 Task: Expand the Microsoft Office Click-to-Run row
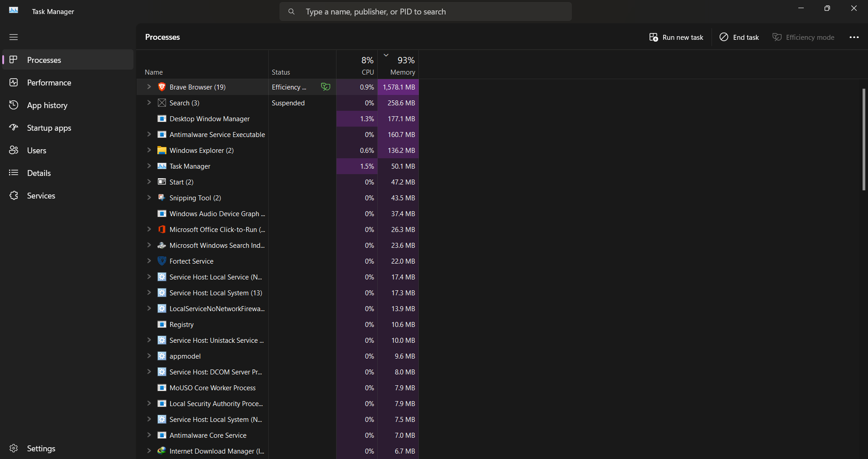[x=149, y=229]
